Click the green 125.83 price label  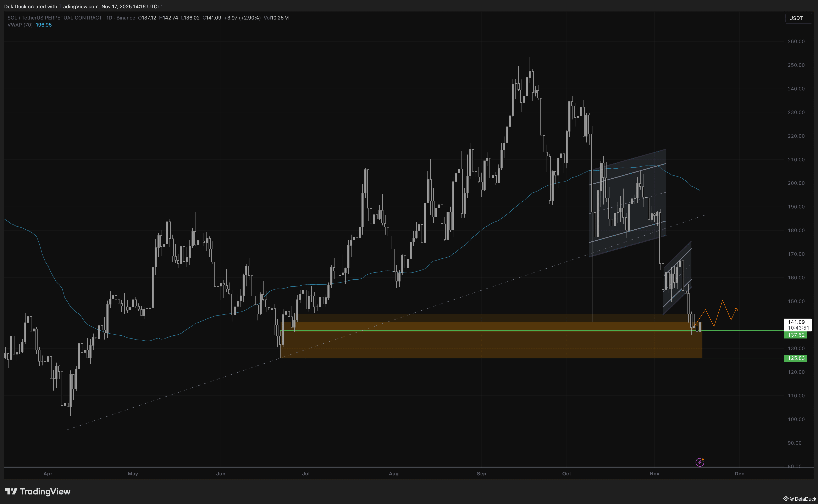point(796,358)
